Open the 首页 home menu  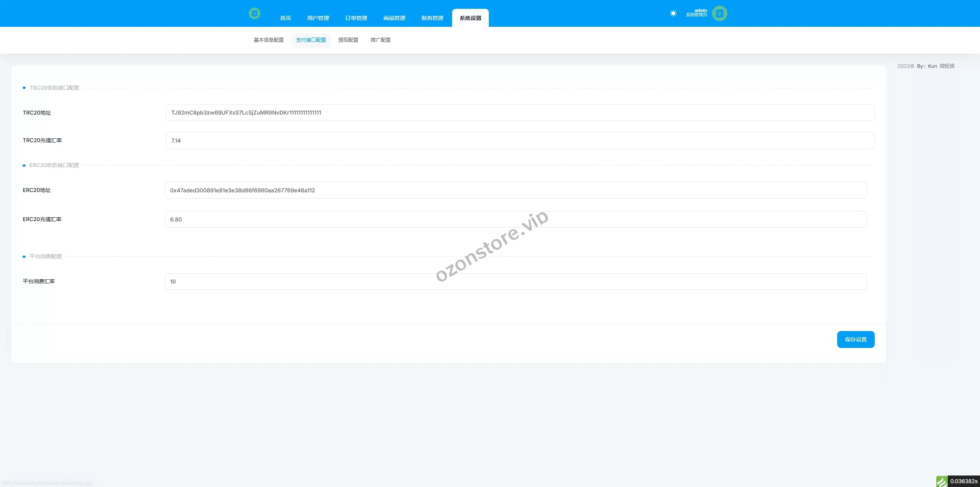coord(285,18)
